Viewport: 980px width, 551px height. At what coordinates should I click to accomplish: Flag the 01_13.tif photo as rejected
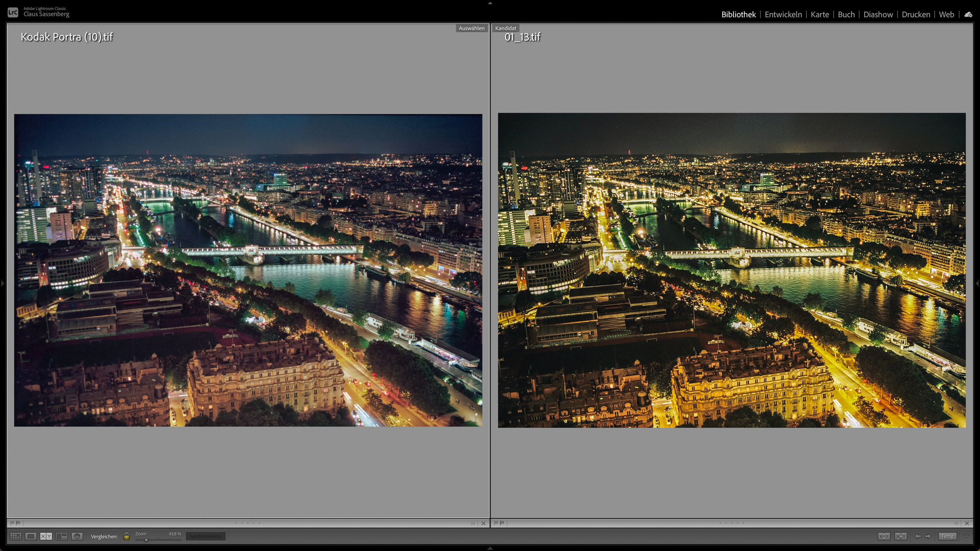pos(502,523)
